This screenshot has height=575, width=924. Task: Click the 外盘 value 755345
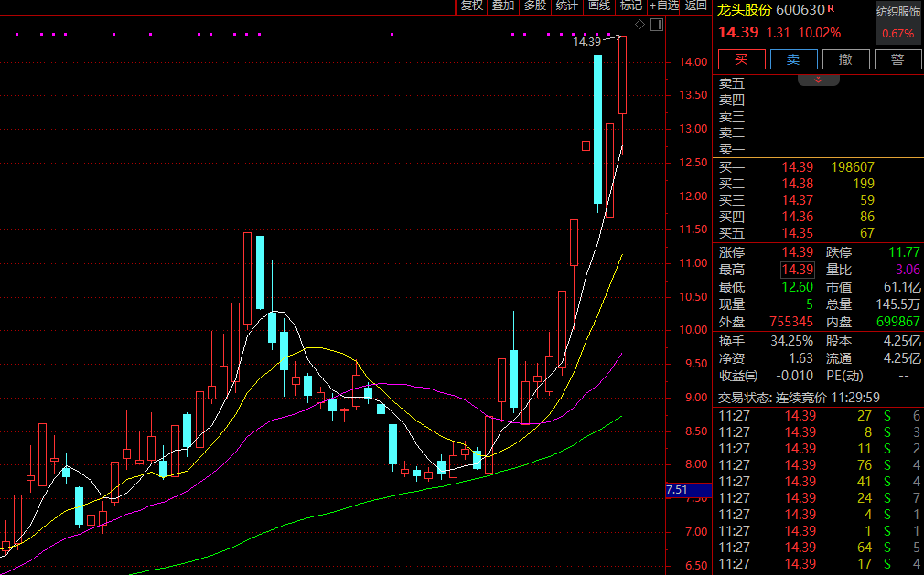coord(791,322)
